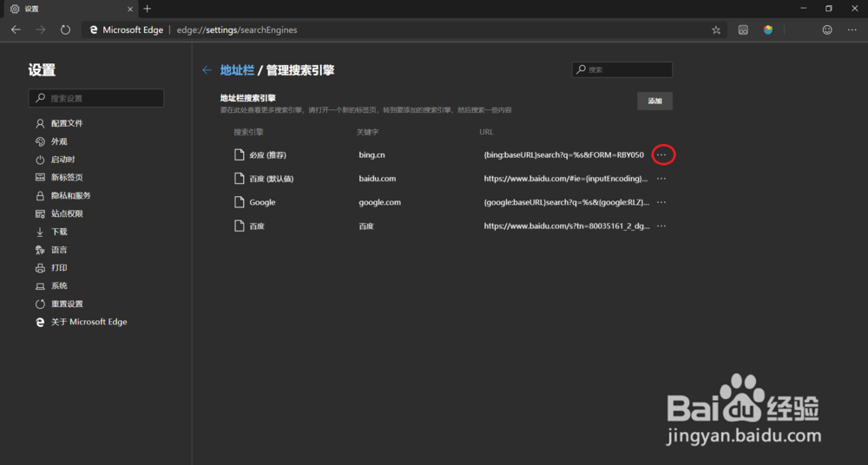Image resolution: width=868 pixels, height=465 pixels.
Task: Click the 搜索 field in search engines page
Action: [622, 69]
